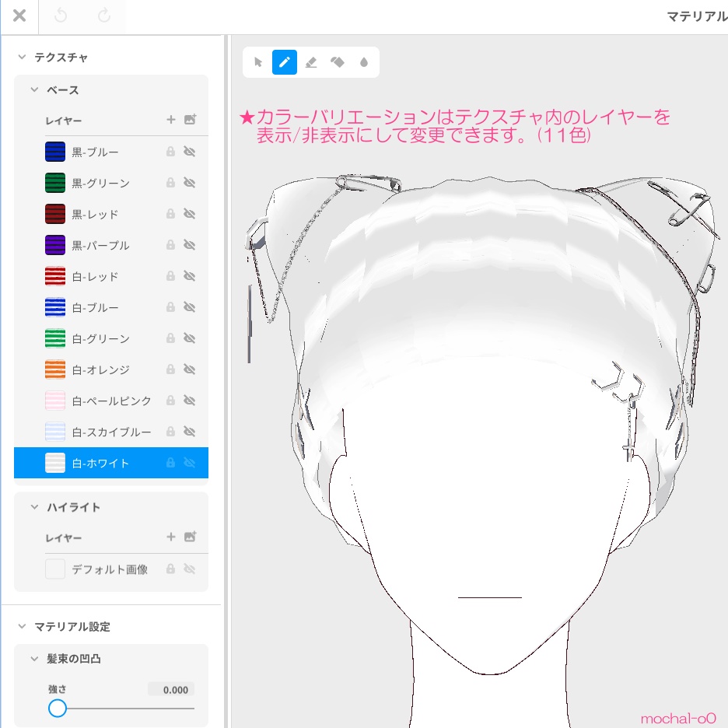728x728 pixels.
Task: Switch to the eraser tool
Action: pyautogui.click(x=311, y=62)
